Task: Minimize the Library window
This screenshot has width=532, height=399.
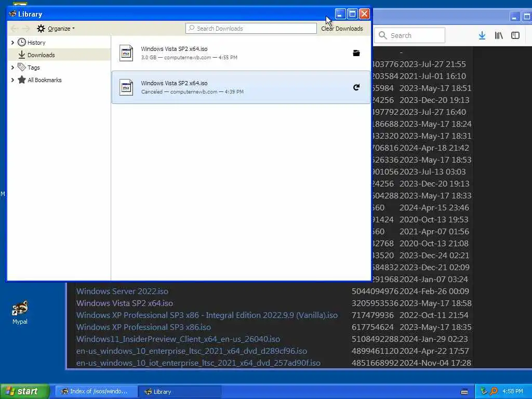Action: click(x=340, y=14)
